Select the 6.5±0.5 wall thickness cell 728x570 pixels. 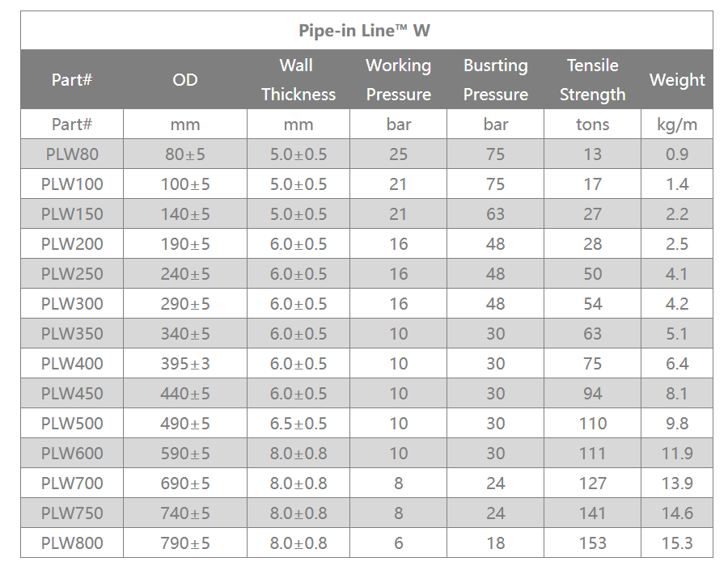[298, 424]
